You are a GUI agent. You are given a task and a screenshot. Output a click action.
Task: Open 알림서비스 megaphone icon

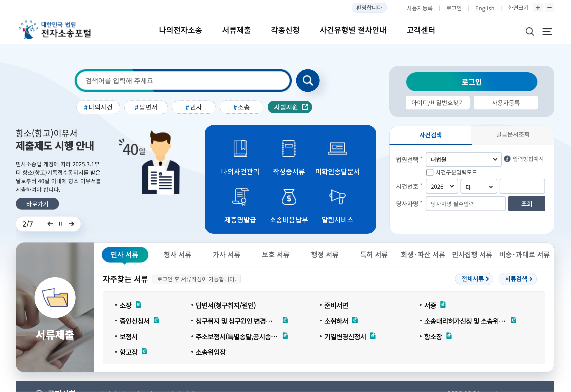pyautogui.click(x=337, y=196)
